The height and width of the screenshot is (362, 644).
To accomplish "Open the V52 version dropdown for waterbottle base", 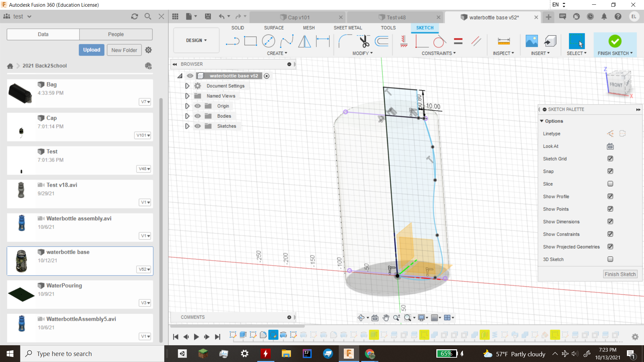I will point(144,269).
